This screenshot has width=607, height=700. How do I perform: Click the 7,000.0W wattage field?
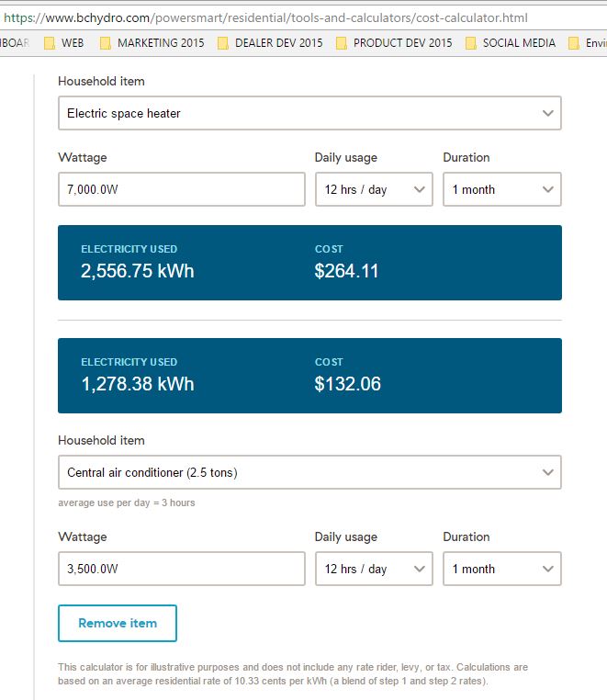(182, 189)
